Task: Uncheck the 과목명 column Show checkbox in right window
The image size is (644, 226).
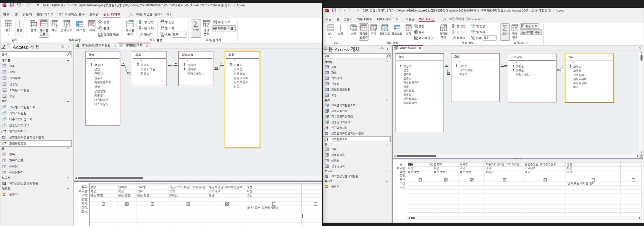Action: [472, 180]
